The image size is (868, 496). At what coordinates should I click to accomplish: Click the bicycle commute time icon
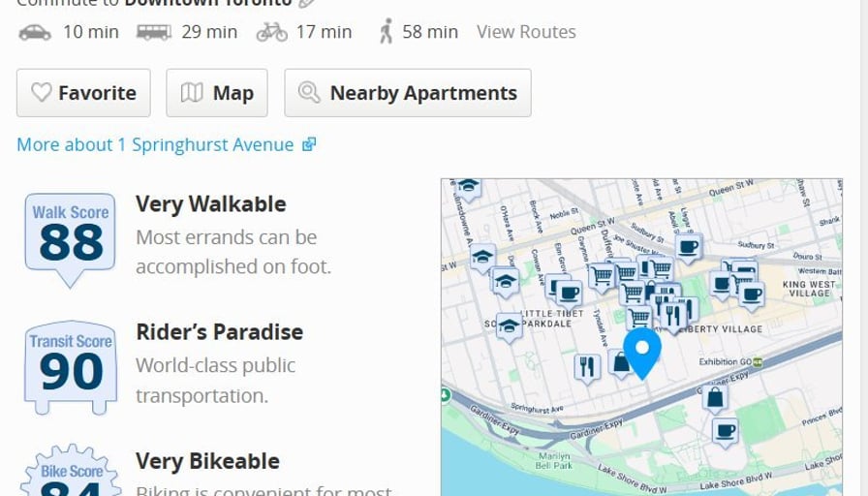tap(272, 32)
